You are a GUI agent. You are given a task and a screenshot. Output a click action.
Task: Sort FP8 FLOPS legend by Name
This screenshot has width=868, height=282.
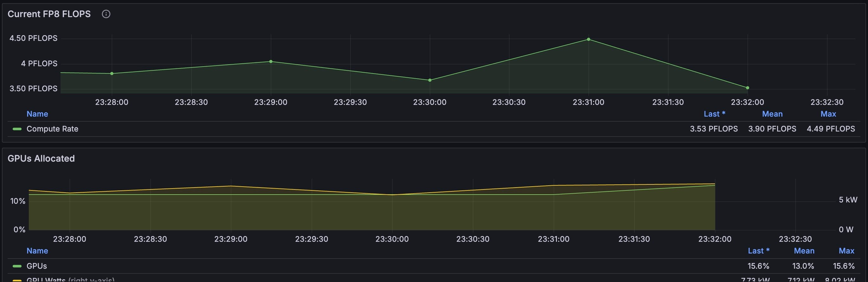(37, 114)
